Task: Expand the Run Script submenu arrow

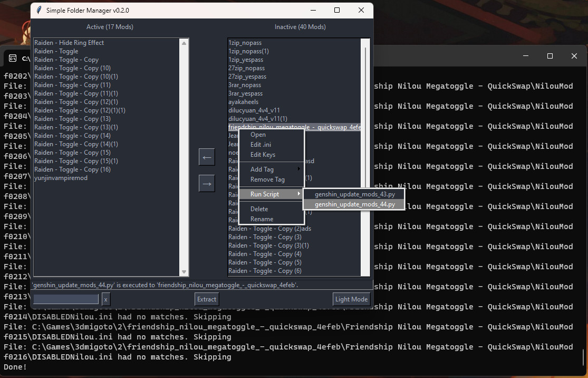Action: click(x=298, y=194)
